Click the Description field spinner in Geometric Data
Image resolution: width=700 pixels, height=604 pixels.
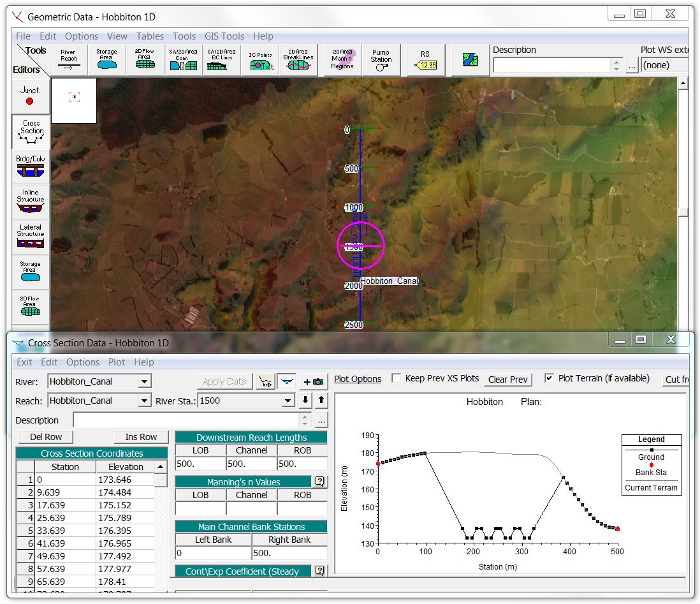(x=616, y=65)
